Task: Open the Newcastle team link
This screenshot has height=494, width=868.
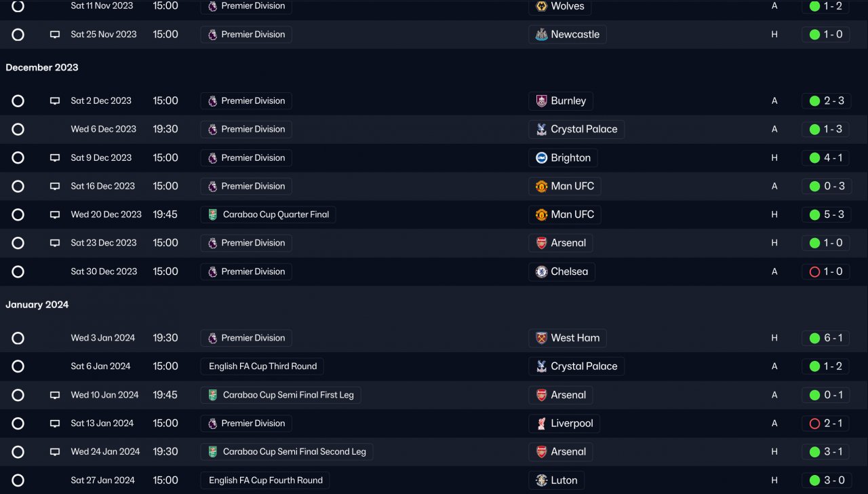Action: (574, 35)
